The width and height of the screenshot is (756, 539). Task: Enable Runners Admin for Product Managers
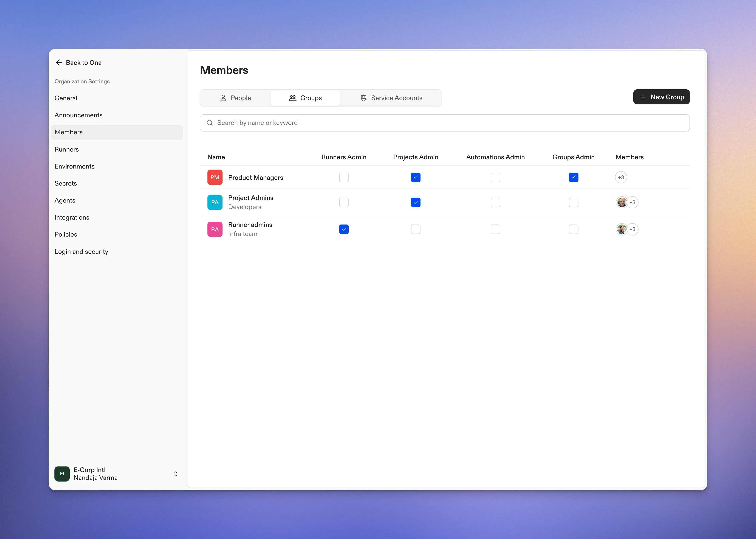pos(344,177)
